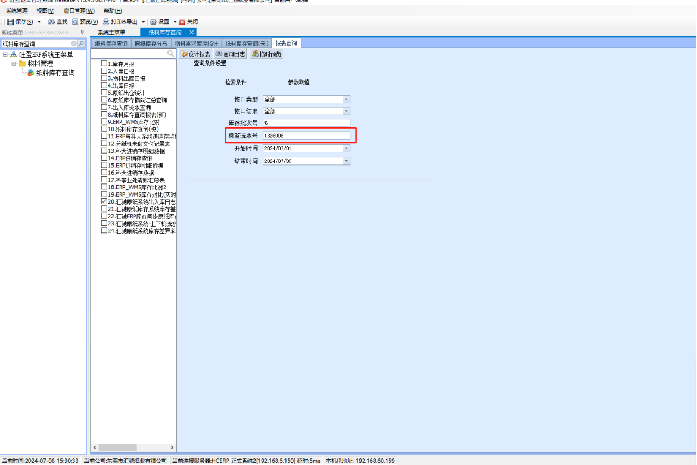Click the left arrow of the report list scrollbar
This screenshot has width=697, height=465.
[x=95, y=447]
